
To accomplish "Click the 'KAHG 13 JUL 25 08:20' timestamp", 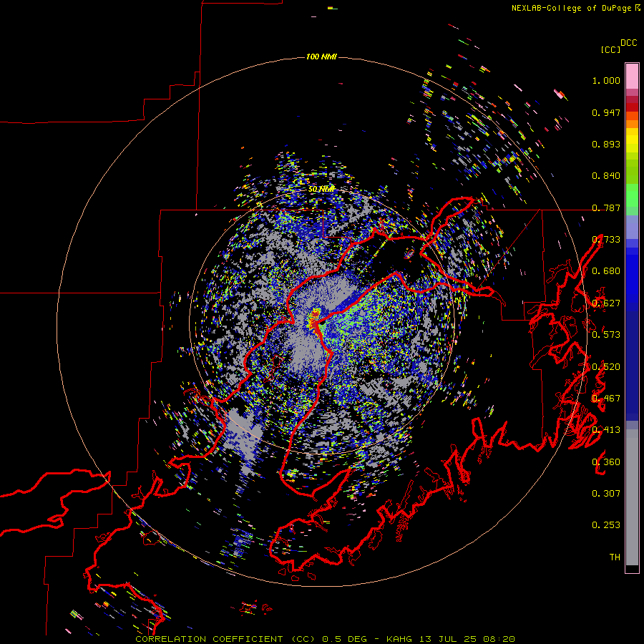I will [x=450, y=639].
